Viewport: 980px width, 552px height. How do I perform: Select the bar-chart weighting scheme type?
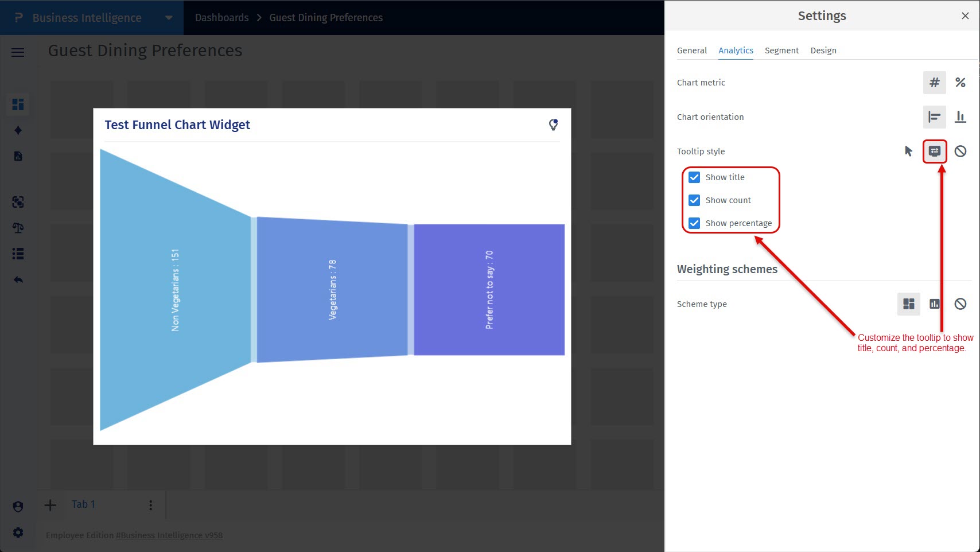click(934, 304)
